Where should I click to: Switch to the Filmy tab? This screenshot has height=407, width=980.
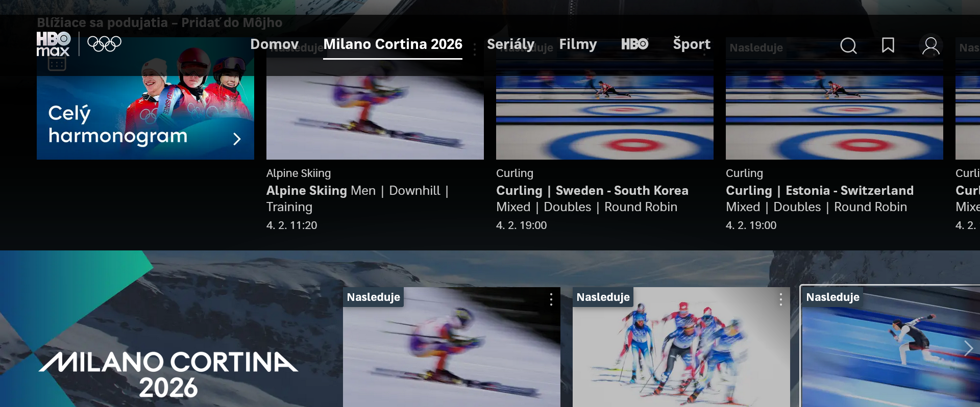[578, 44]
